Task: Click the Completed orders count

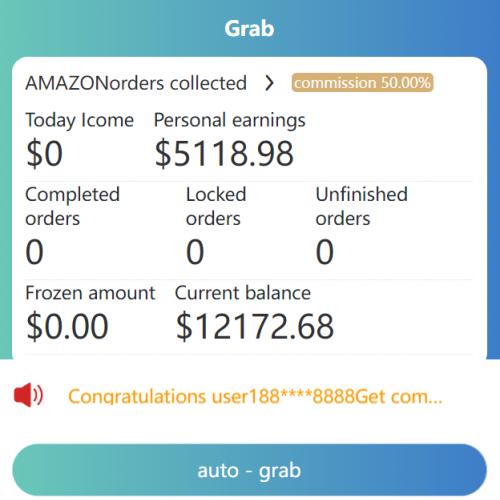Action: pos(34,252)
